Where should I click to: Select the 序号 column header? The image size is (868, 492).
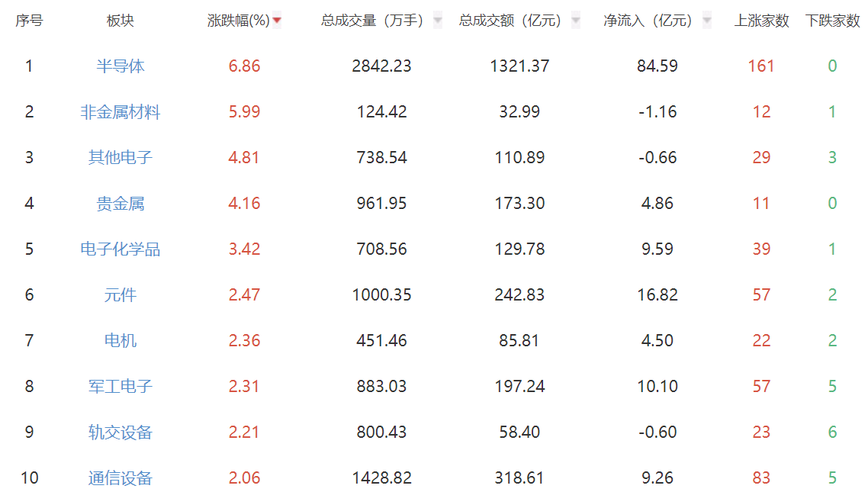[x=27, y=21]
